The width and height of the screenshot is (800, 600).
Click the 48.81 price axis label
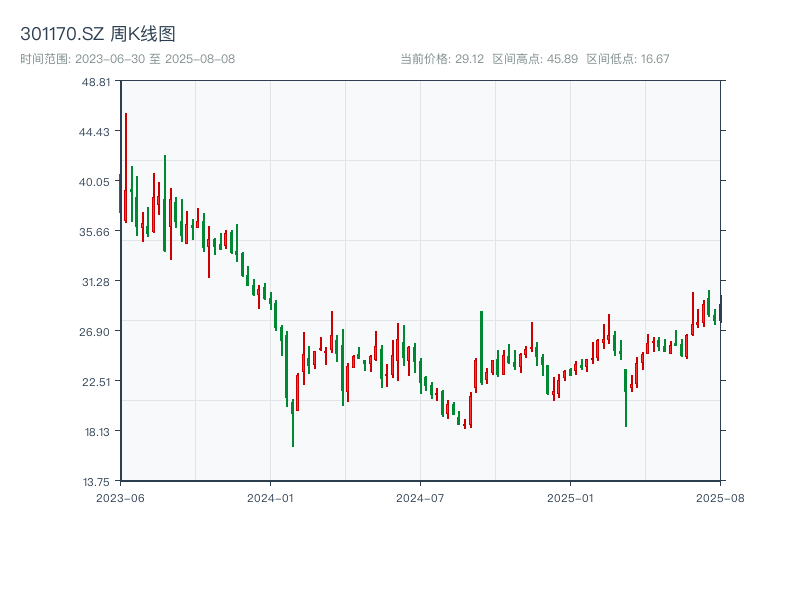coord(97,82)
